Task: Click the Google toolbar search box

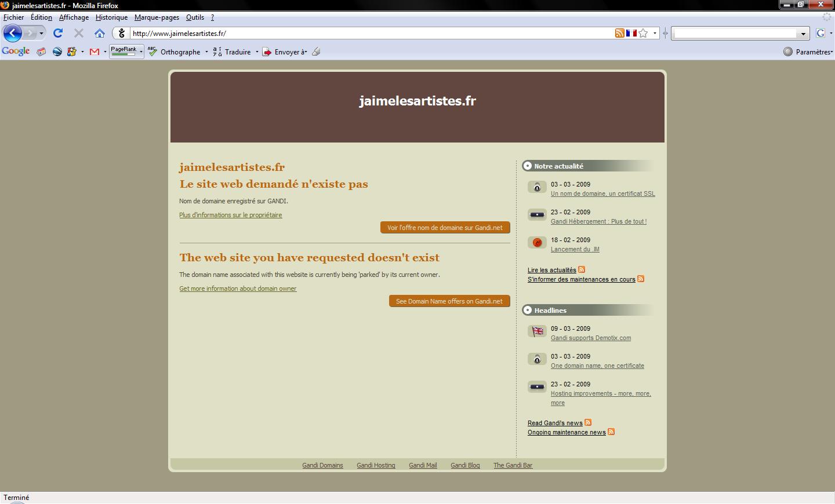Action: [x=735, y=33]
